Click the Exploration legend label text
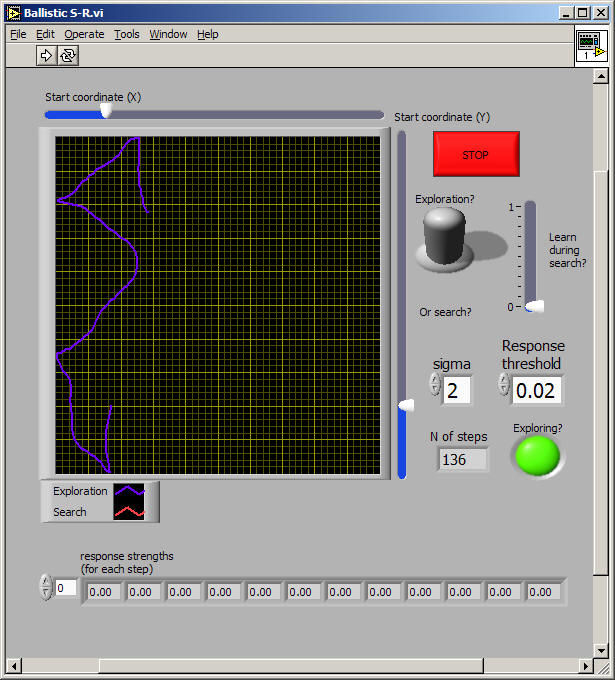The width and height of the screenshot is (615, 680). point(80,491)
